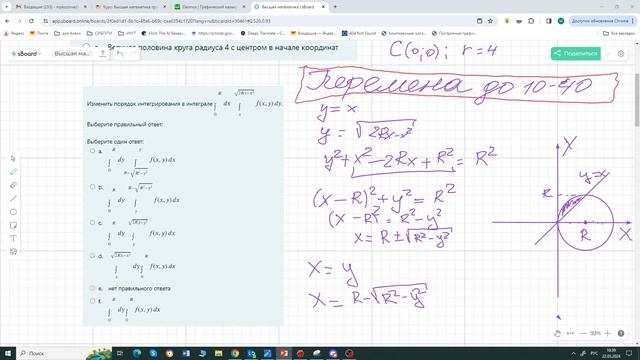640x360 pixels.
Task: Open the three-dots more options menu
Action: pos(571,333)
